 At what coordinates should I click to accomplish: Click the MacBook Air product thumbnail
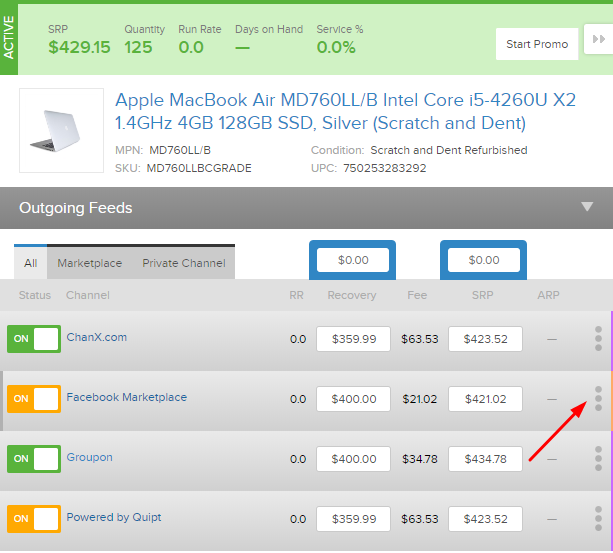coord(61,131)
